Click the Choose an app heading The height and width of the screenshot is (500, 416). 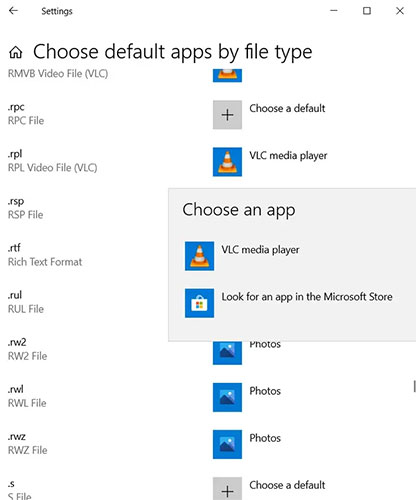click(239, 210)
